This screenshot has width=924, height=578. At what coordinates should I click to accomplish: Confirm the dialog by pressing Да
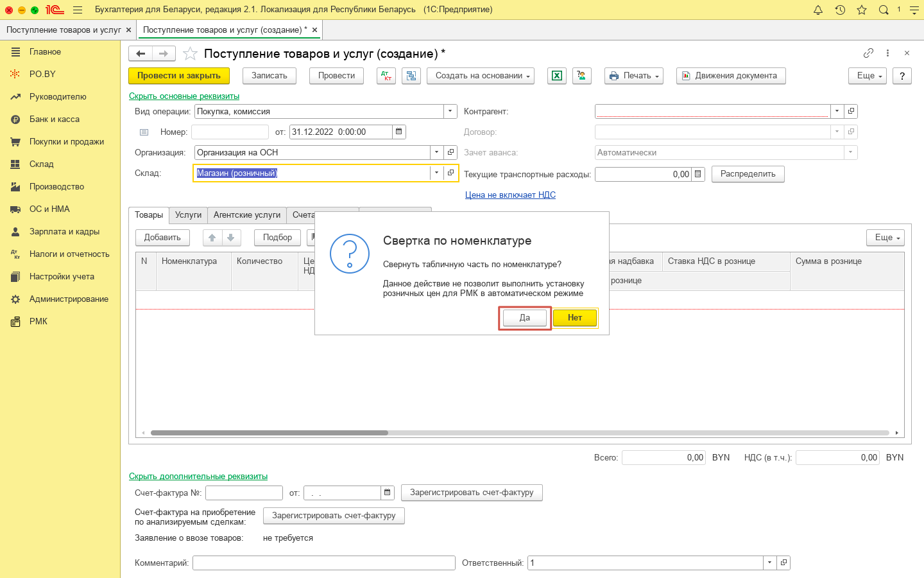coord(524,318)
